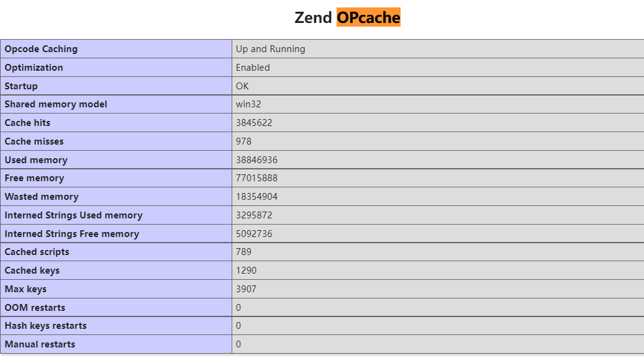Select the Optimization Enabled value cell
The width and height of the screenshot is (644, 358).
pos(438,68)
